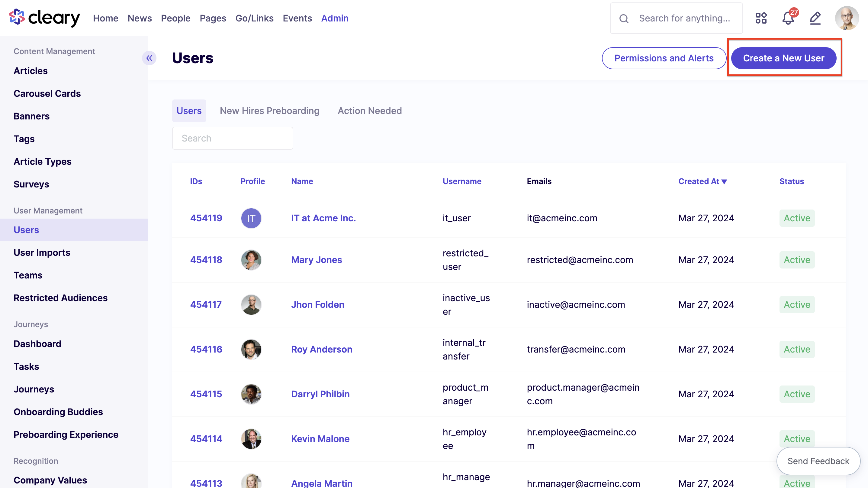Click Mary Jones profile photo

pyautogui.click(x=251, y=260)
